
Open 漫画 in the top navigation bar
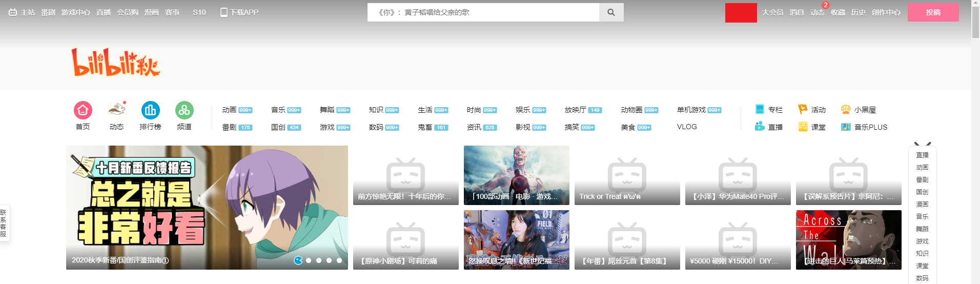point(152,12)
